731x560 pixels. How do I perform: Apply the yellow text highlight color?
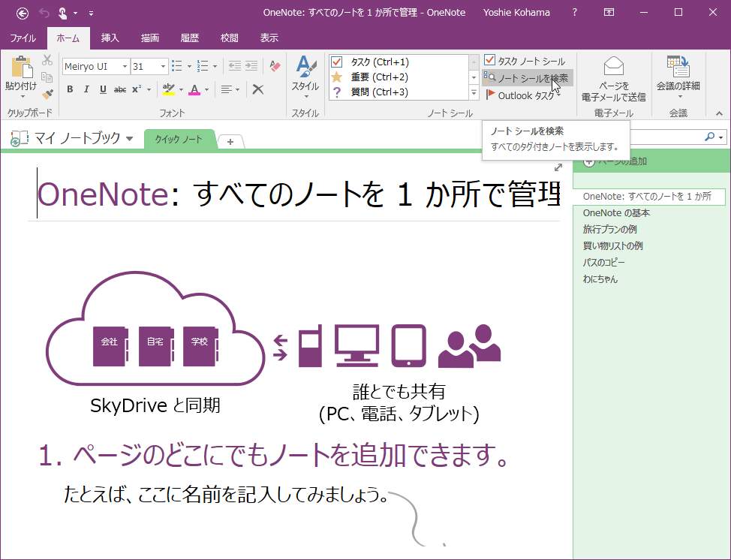[169, 89]
